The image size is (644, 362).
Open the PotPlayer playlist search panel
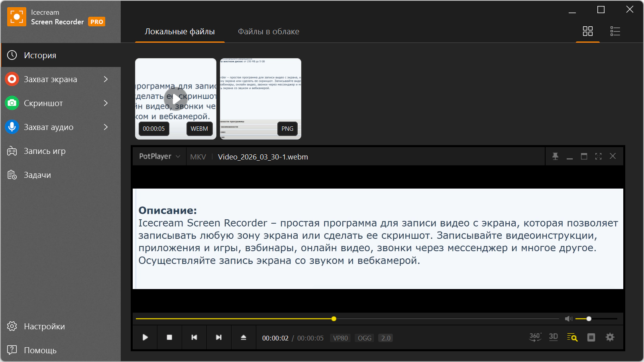pyautogui.click(x=572, y=337)
